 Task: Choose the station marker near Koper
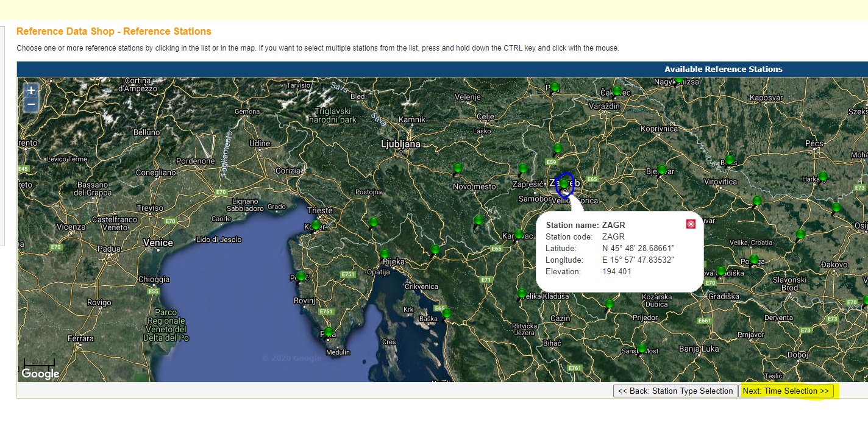tap(316, 225)
